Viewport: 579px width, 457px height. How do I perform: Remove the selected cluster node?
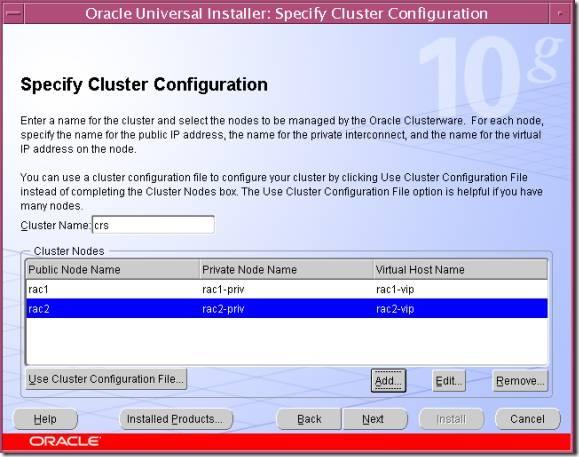pos(520,381)
